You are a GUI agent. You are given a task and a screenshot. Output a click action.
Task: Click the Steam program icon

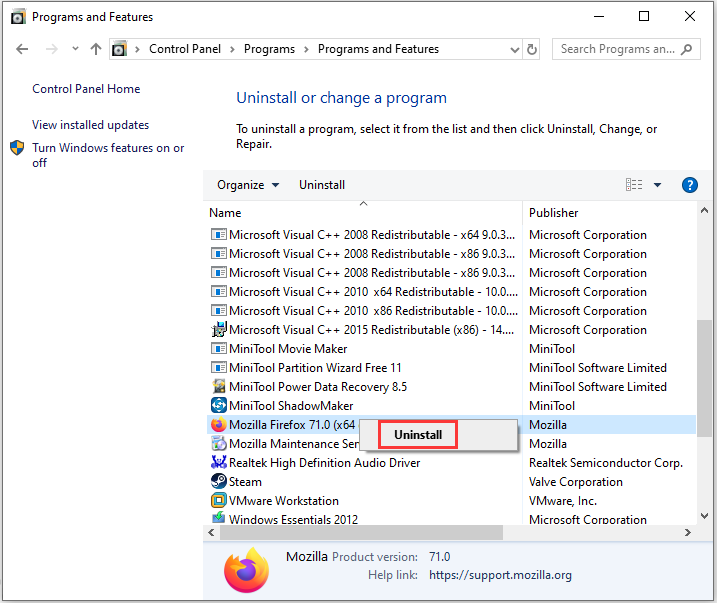coord(219,481)
